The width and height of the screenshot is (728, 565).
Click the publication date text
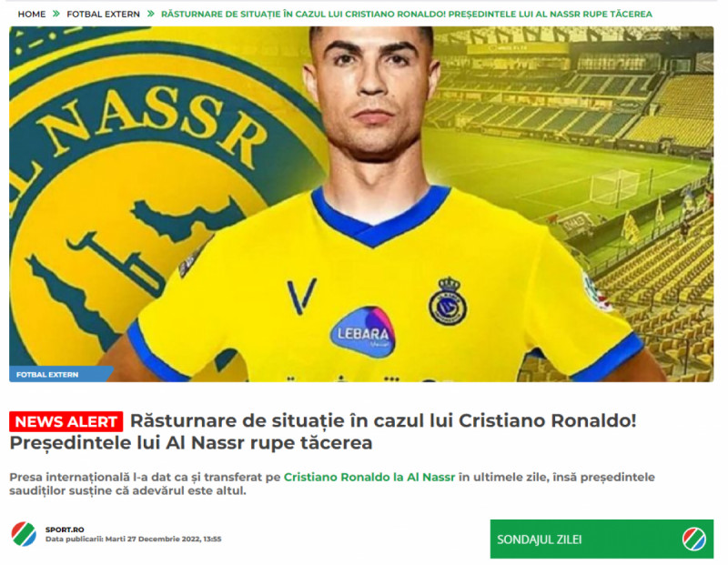133,539
